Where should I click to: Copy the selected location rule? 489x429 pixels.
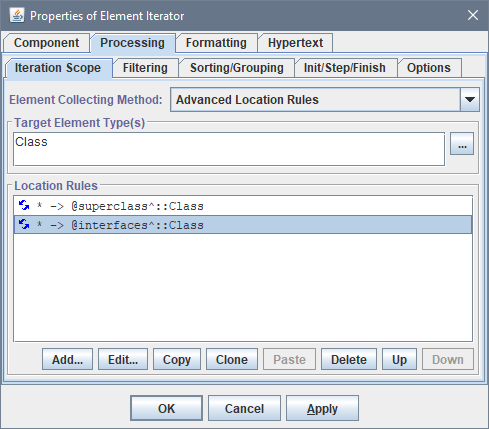coord(177,359)
